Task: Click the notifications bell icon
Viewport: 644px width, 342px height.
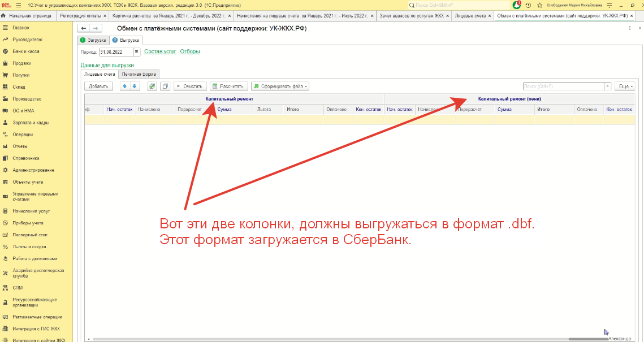Action: click(x=517, y=5)
